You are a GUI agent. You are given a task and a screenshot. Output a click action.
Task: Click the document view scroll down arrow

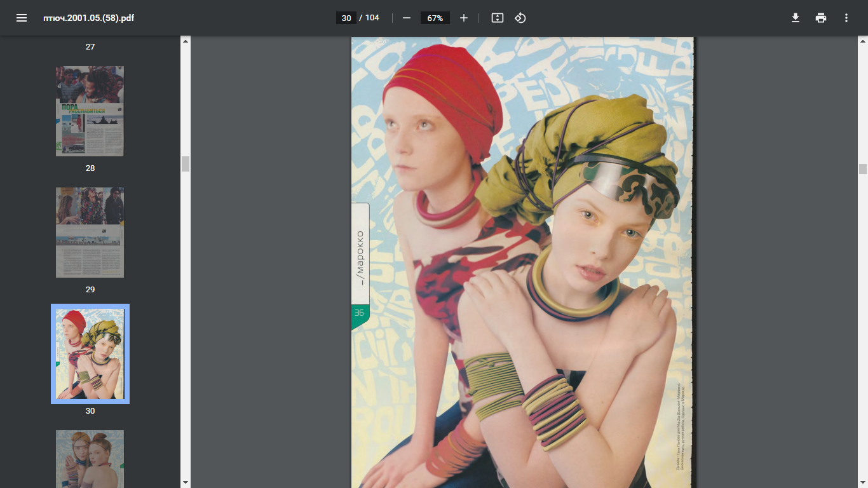(863, 483)
